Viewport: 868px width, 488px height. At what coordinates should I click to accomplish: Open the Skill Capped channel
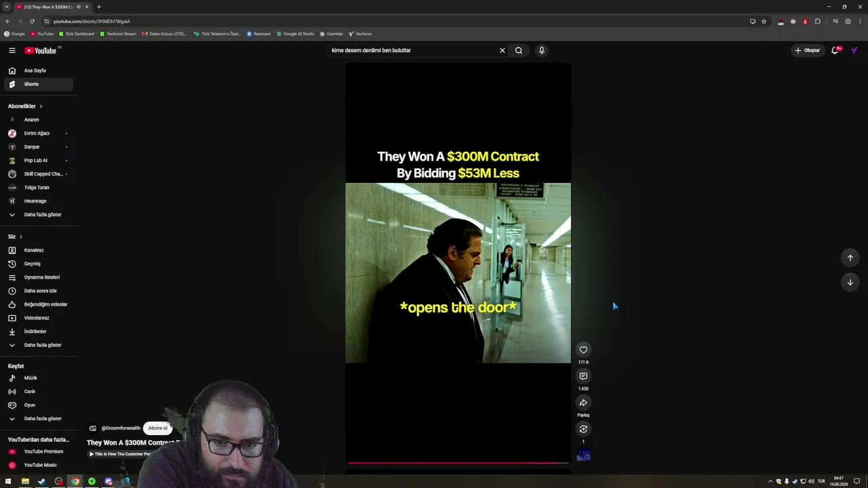[x=39, y=174]
